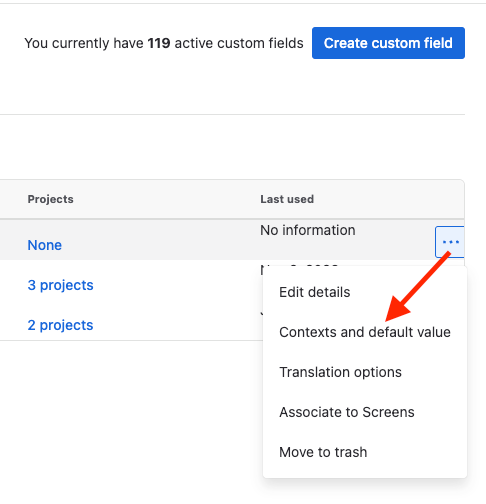486x504 pixels.
Task: Click 'active custom fields' text
Action: pyautogui.click(x=239, y=43)
